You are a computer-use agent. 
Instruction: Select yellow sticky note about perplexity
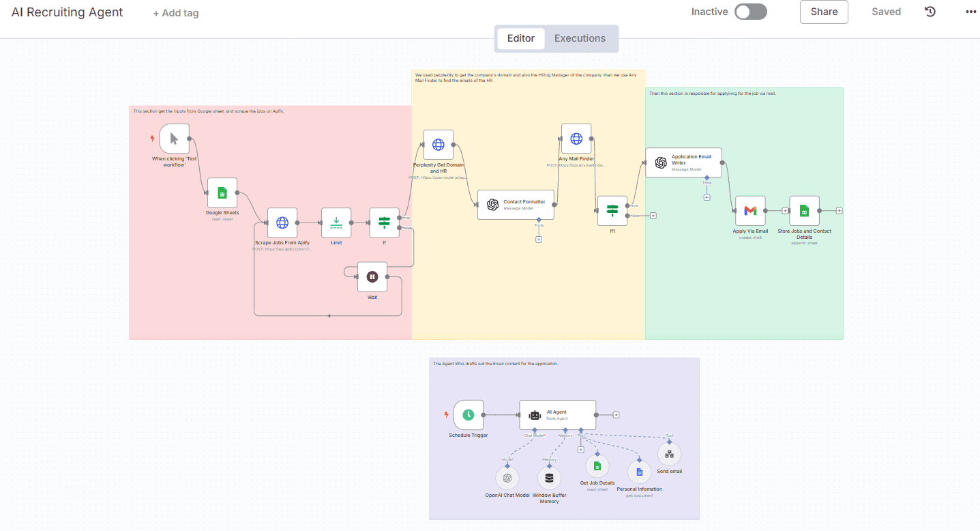pos(529,204)
